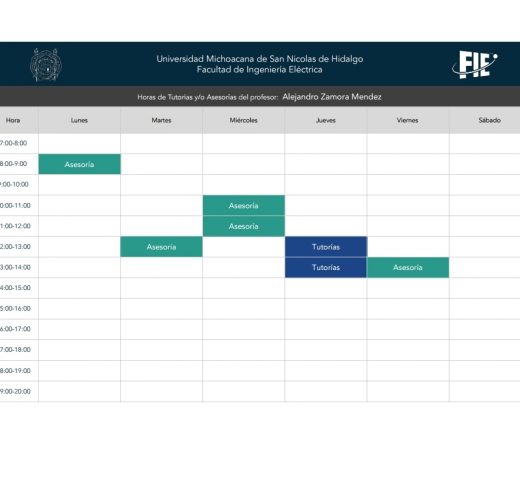Select Thursday 12:00-13:00 Tutorías block
520x480 pixels.
[326, 247]
